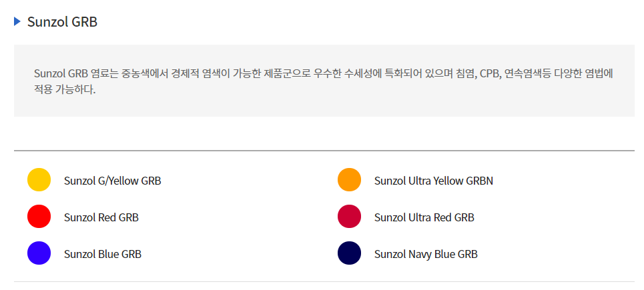Pick the crimson Ultra Red GRB swatch
The width and height of the screenshot is (644, 290).
(349, 216)
